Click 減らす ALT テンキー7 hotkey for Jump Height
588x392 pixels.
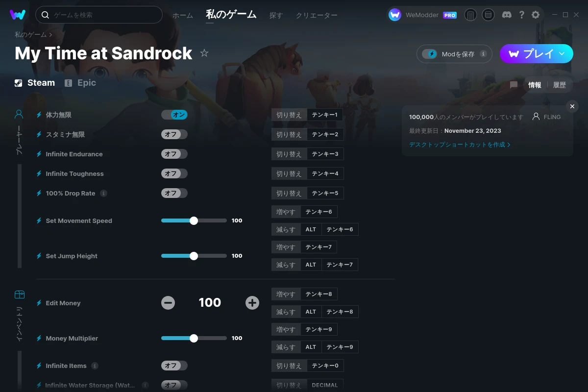(x=315, y=265)
